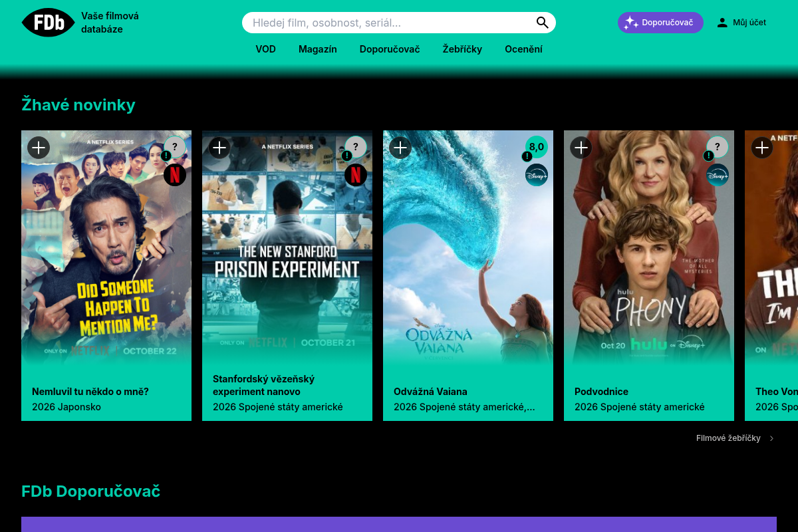
Task: Click the chevron next to Filmové žebříčky
Action: pyautogui.click(x=771, y=438)
